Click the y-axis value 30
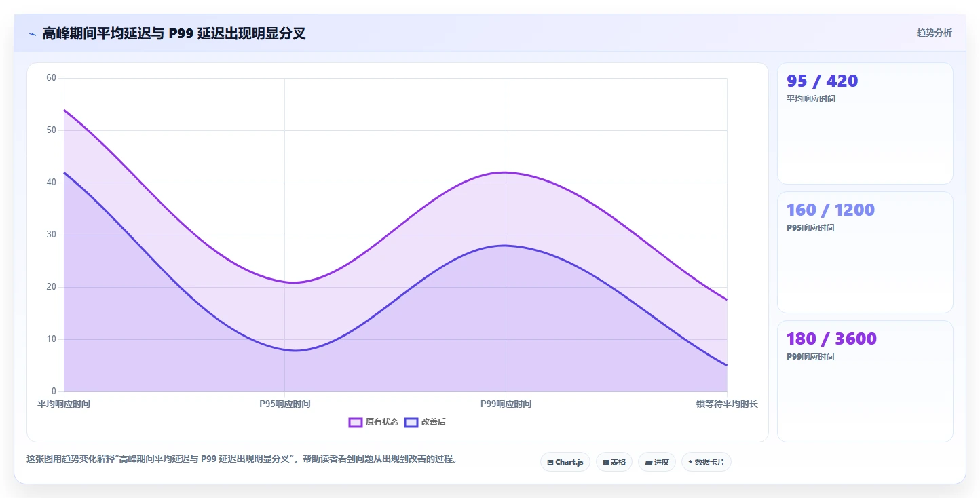 pyautogui.click(x=52, y=235)
